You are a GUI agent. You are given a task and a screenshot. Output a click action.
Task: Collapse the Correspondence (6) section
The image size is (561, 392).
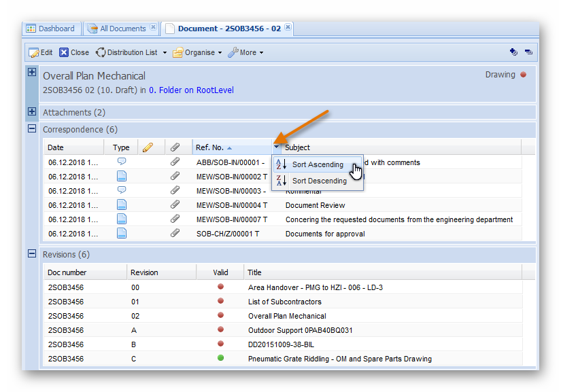point(32,128)
